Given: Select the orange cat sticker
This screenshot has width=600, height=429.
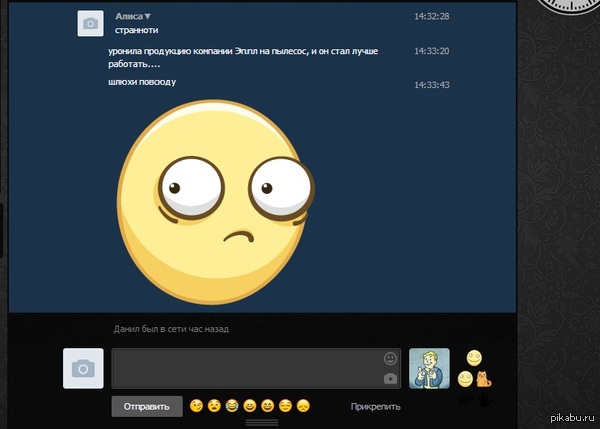Looking at the screenshot, I should pyautogui.click(x=483, y=379).
